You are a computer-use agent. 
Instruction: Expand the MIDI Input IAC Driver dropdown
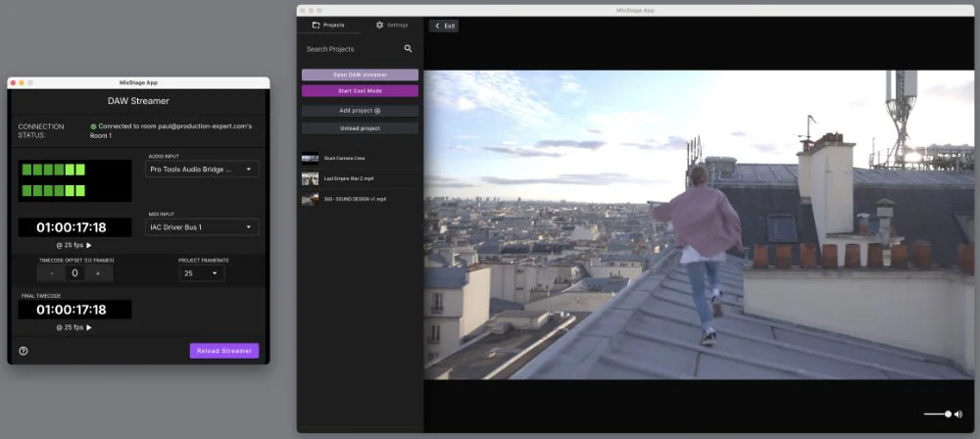[202, 227]
